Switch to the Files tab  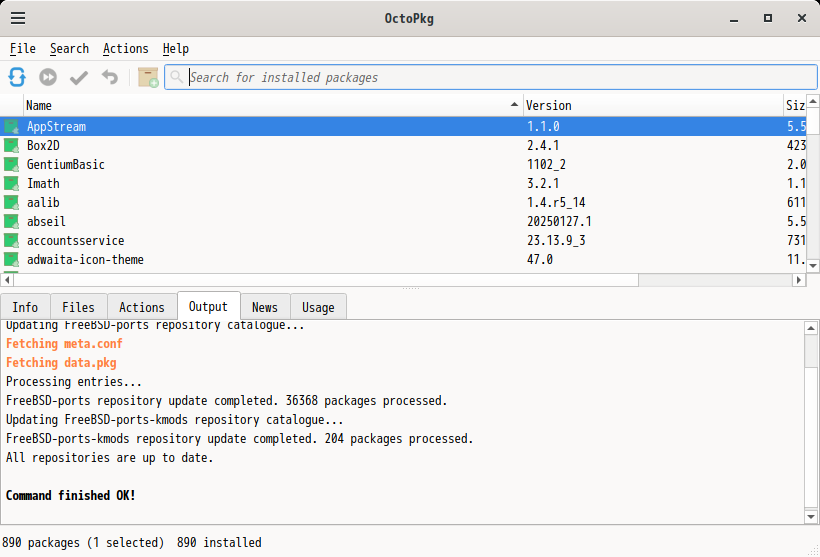pyautogui.click(x=78, y=308)
